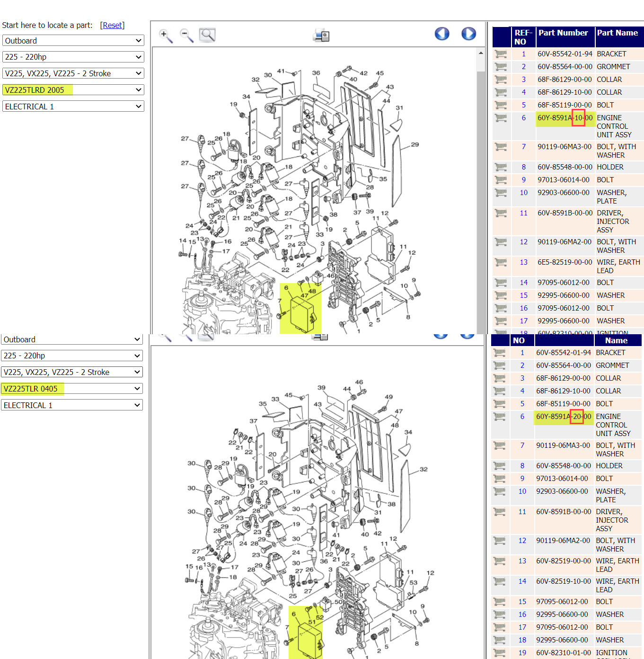This screenshot has height=659, width=644.
Task: Add GROMMET to cart in top table
Action: pyautogui.click(x=501, y=67)
